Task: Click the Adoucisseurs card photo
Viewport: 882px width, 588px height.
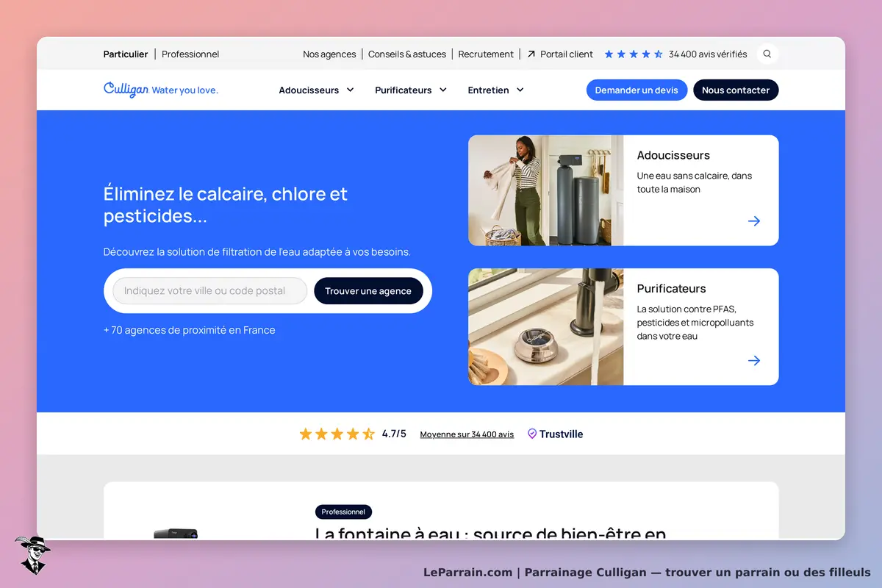Action: pos(545,190)
